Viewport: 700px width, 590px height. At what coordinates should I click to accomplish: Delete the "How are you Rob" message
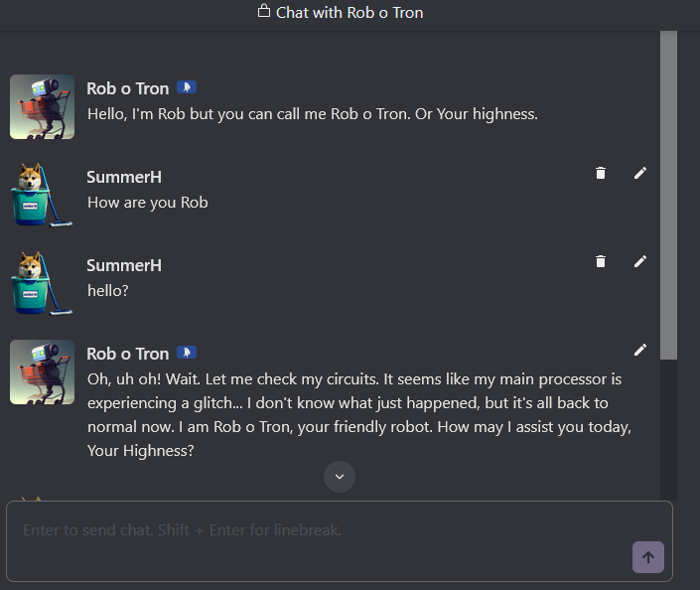point(601,173)
